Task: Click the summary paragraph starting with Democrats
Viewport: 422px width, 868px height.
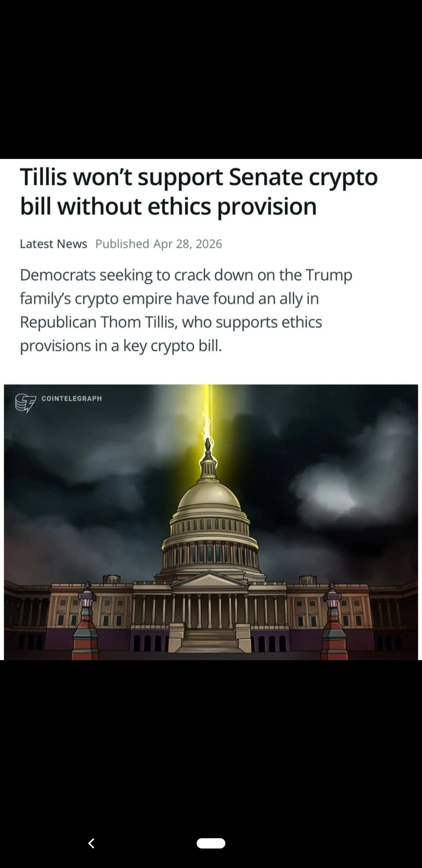Action: point(186,310)
